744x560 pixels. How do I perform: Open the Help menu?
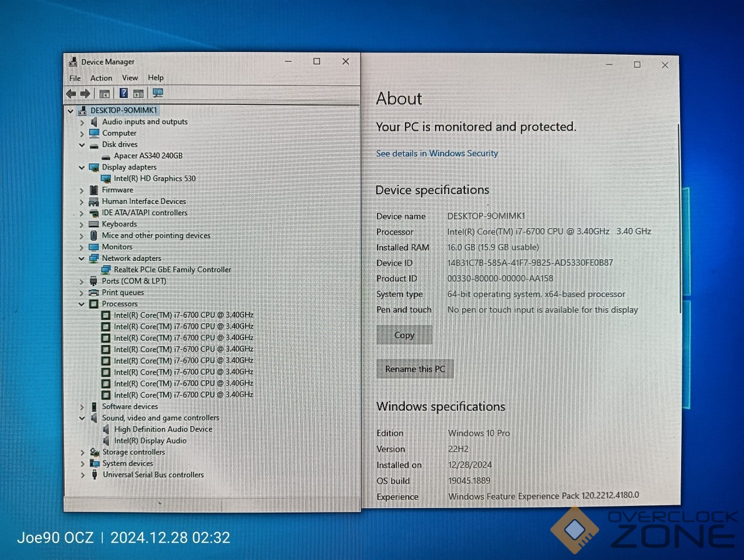click(156, 78)
